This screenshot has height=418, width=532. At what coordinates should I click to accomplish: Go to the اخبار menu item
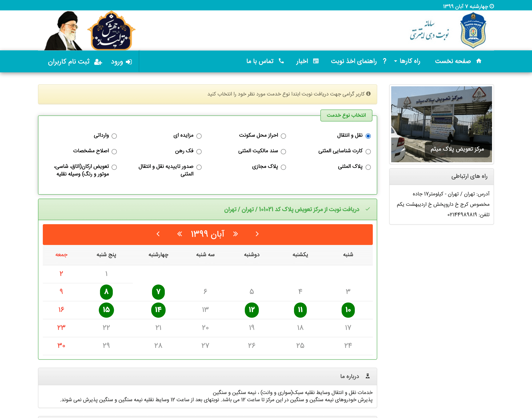coord(302,61)
